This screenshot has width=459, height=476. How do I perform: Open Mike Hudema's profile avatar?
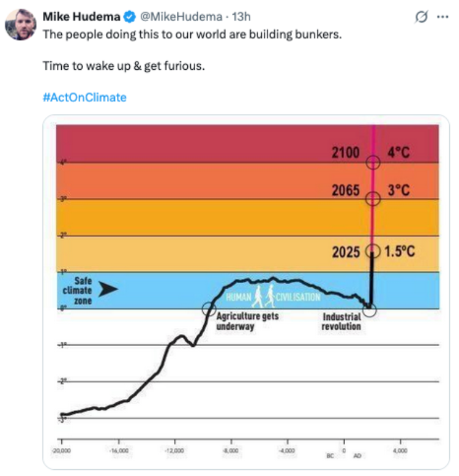tap(21, 25)
